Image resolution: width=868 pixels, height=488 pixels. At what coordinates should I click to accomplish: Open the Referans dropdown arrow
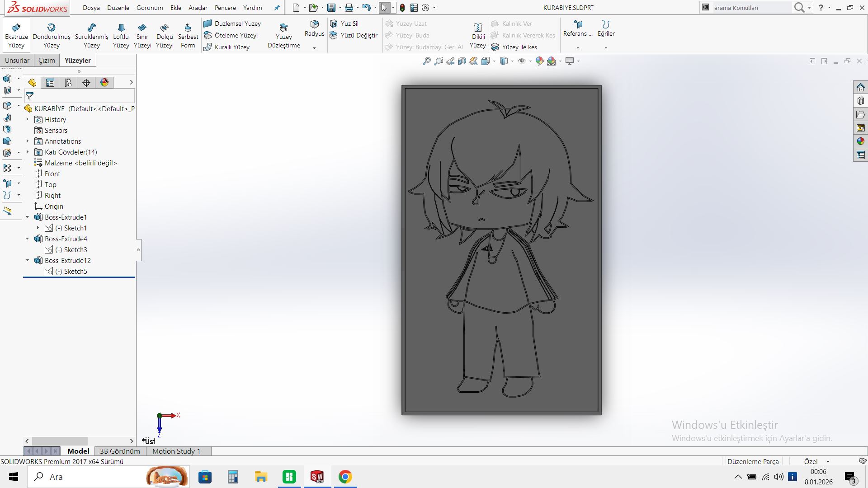click(578, 48)
